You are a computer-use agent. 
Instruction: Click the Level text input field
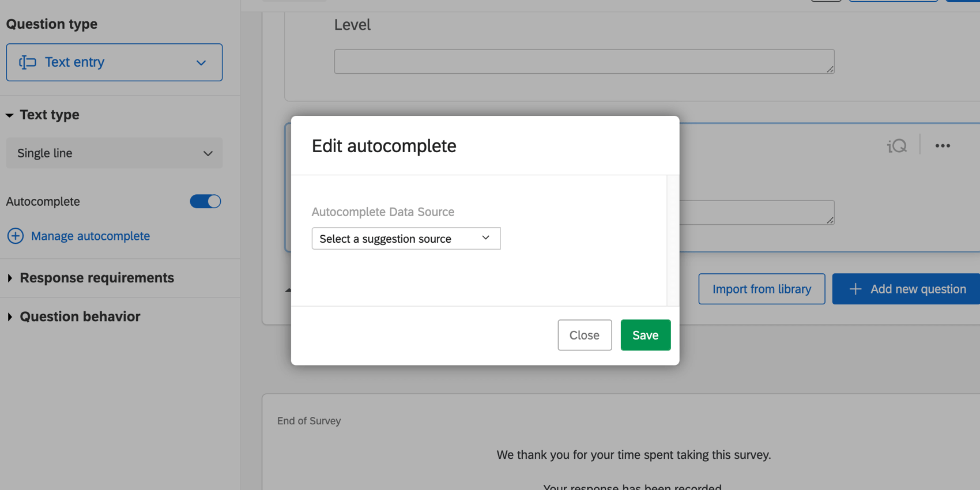584,61
